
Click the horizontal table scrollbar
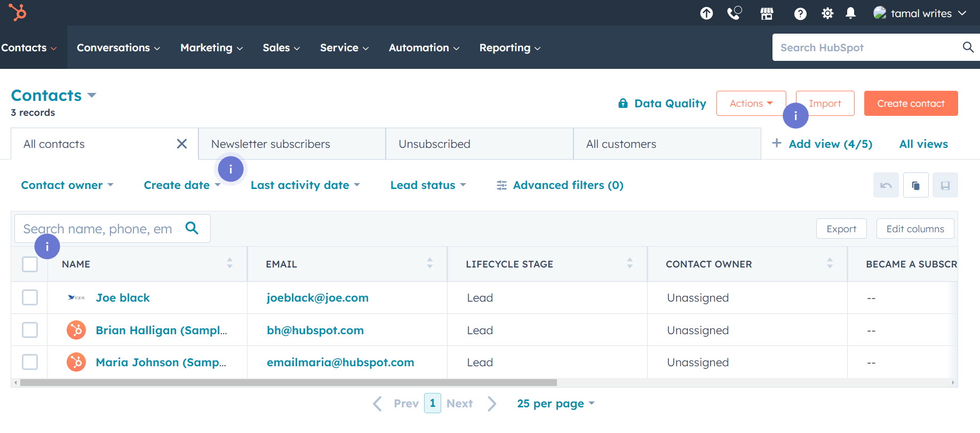point(289,382)
